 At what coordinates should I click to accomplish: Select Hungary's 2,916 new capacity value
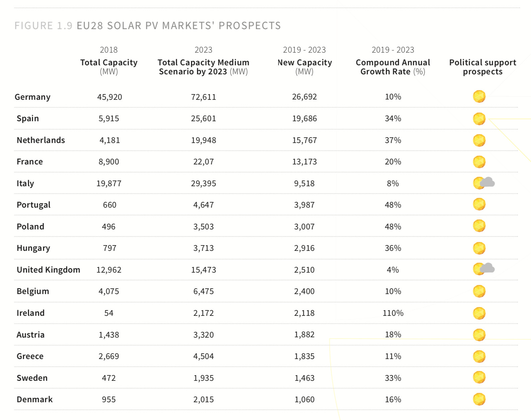tap(304, 248)
